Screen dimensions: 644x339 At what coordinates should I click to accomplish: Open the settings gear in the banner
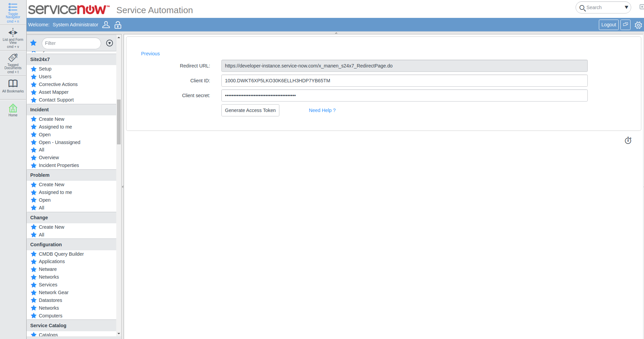[x=638, y=25]
